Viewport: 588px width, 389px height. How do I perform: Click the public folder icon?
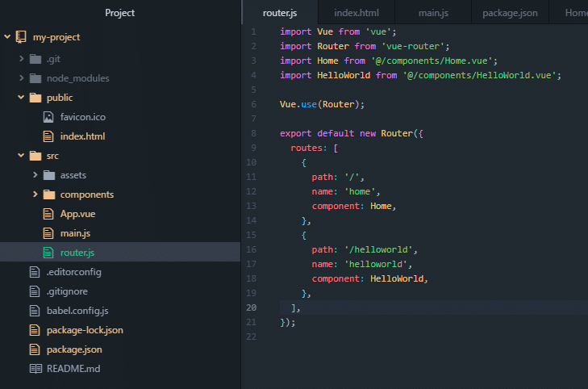tap(35, 98)
